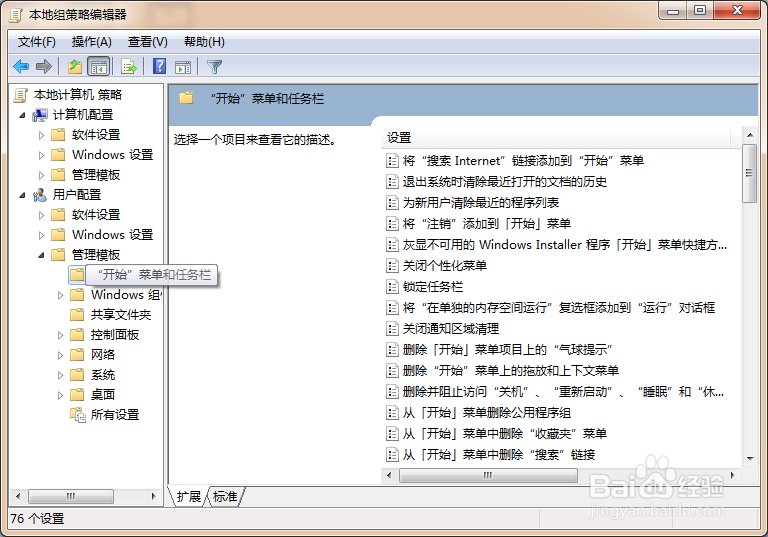
Task: Select policy 删除"开始"菜单上的拖放和上下文菜单
Action: (x=510, y=370)
